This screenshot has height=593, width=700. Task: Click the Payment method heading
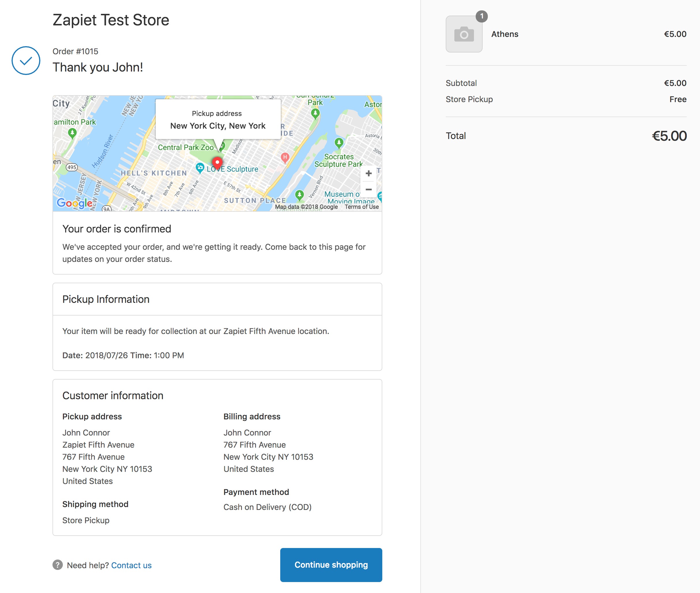tap(256, 492)
